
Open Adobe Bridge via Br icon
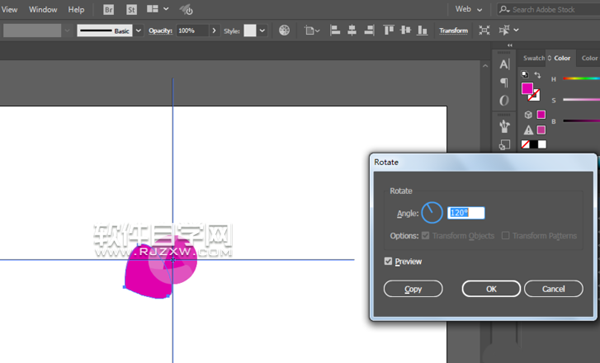(x=109, y=10)
